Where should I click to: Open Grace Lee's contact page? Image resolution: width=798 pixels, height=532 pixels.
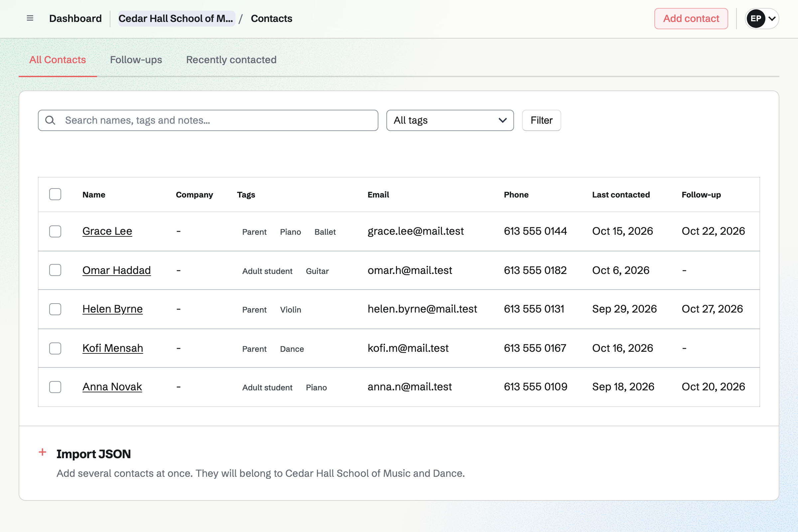[107, 231]
